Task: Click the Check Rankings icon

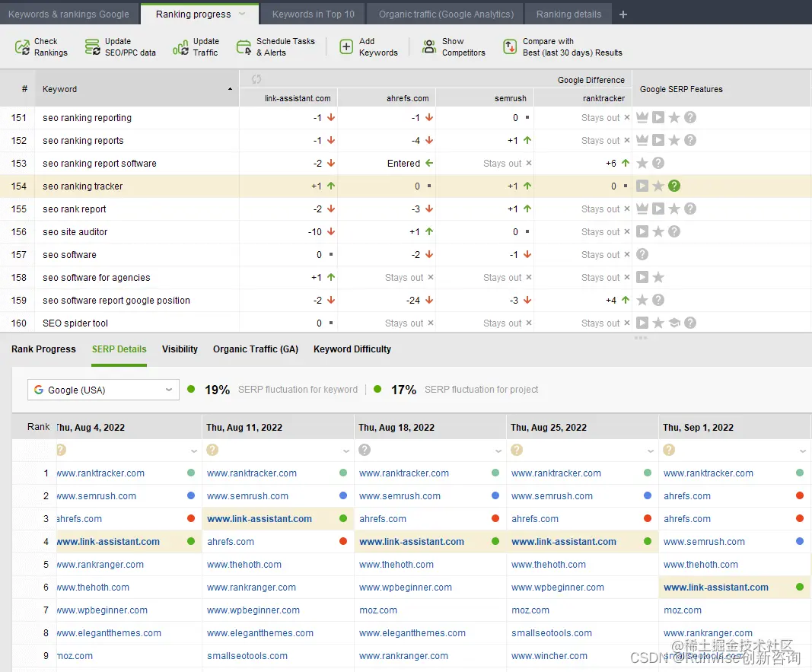Action: tap(22, 47)
